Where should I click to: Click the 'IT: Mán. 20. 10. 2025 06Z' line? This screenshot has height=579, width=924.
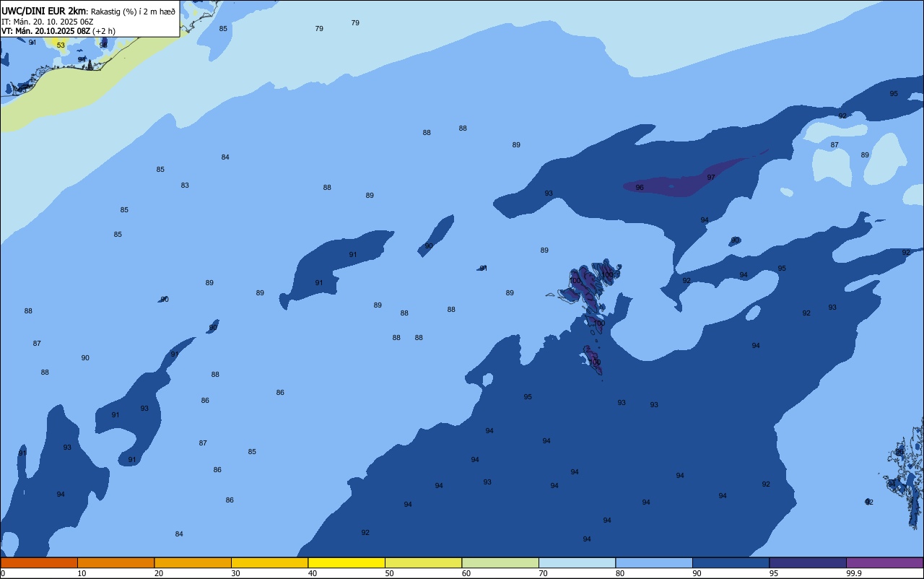click(48, 22)
